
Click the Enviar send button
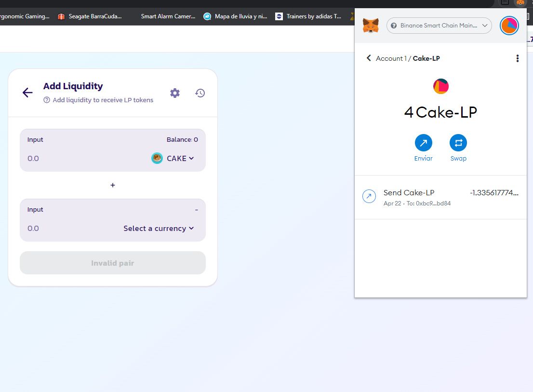click(423, 148)
